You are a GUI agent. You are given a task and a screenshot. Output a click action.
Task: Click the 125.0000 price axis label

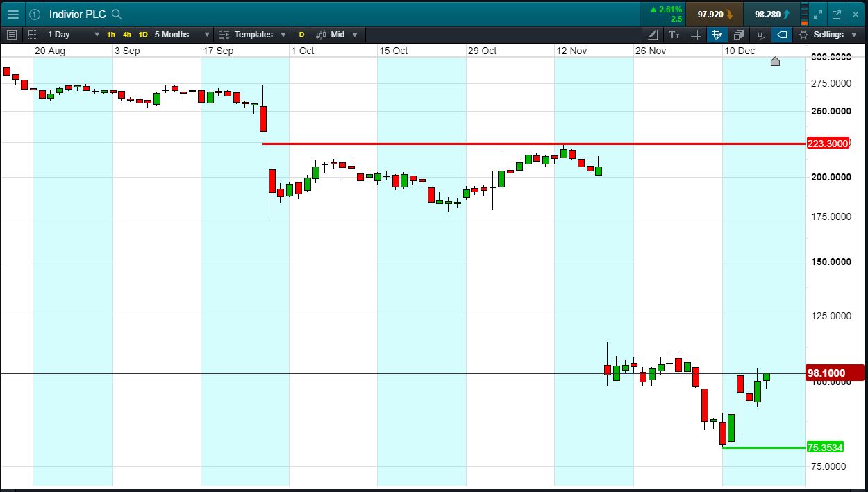pos(831,316)
